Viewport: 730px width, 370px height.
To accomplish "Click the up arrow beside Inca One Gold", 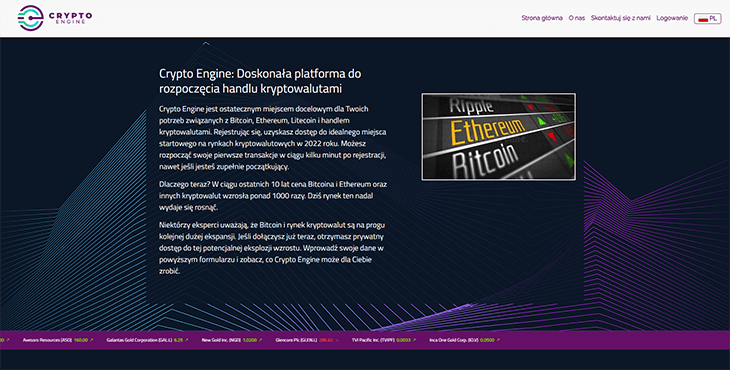I will click(x=498, y=340).
